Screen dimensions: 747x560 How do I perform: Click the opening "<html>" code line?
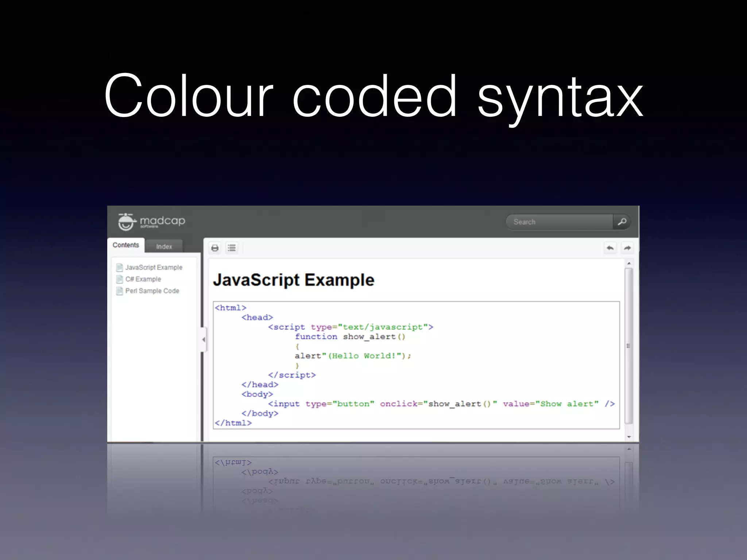(x=231, y=308)
